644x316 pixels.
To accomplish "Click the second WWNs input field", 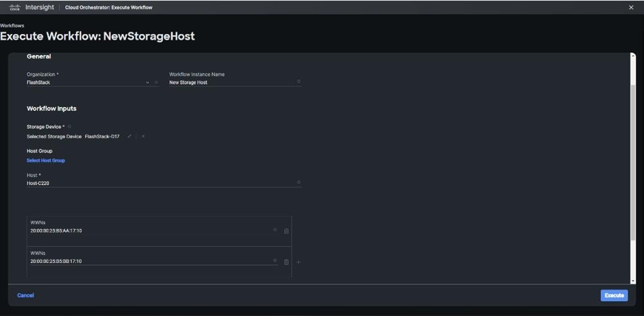I will click(151, 261).
